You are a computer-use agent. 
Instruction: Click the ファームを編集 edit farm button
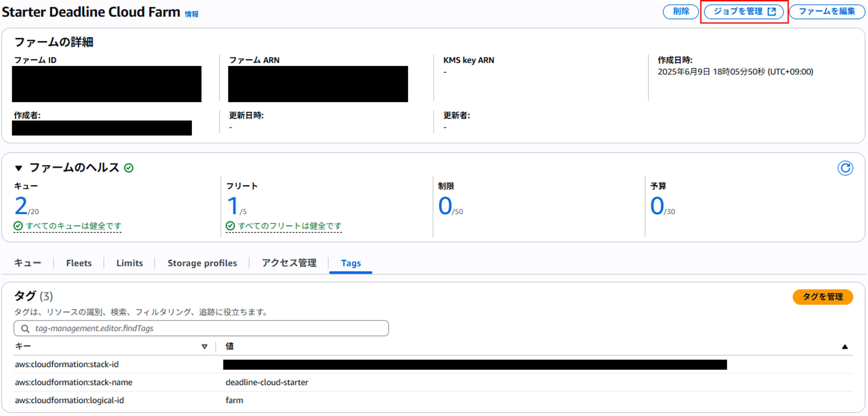pyautogui.click(x=827, y=12)
